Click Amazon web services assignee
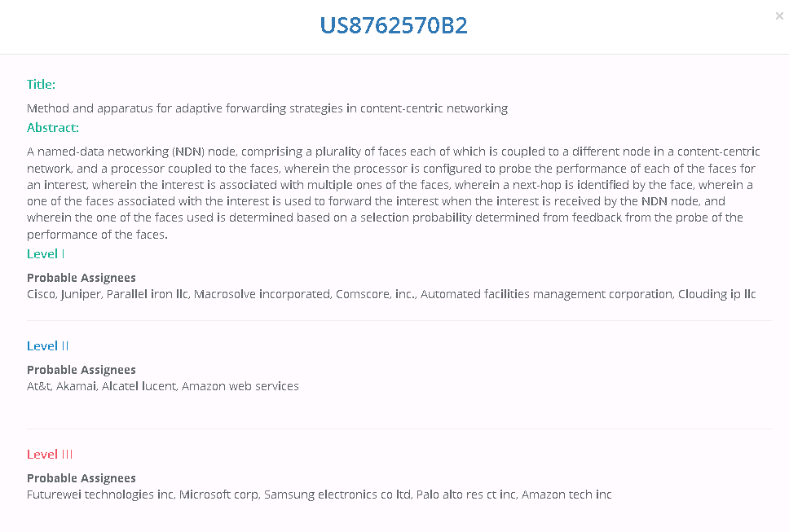This screenshot has width=789, height=532. 240,385
